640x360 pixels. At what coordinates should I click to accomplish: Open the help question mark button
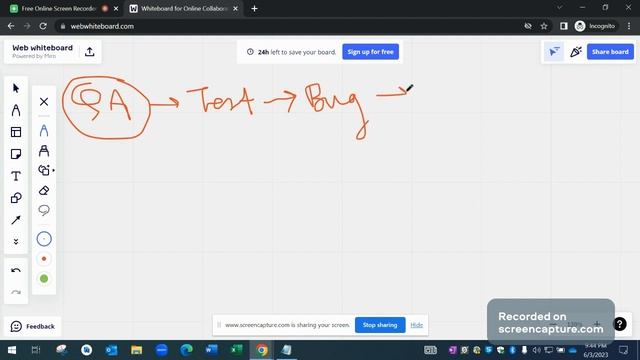[620, 324]
